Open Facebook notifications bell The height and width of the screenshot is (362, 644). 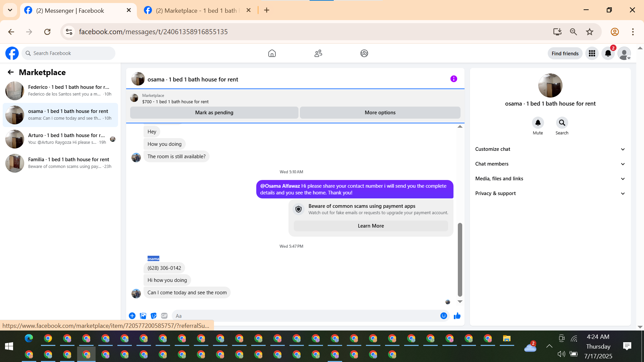(x=608, y=53)
